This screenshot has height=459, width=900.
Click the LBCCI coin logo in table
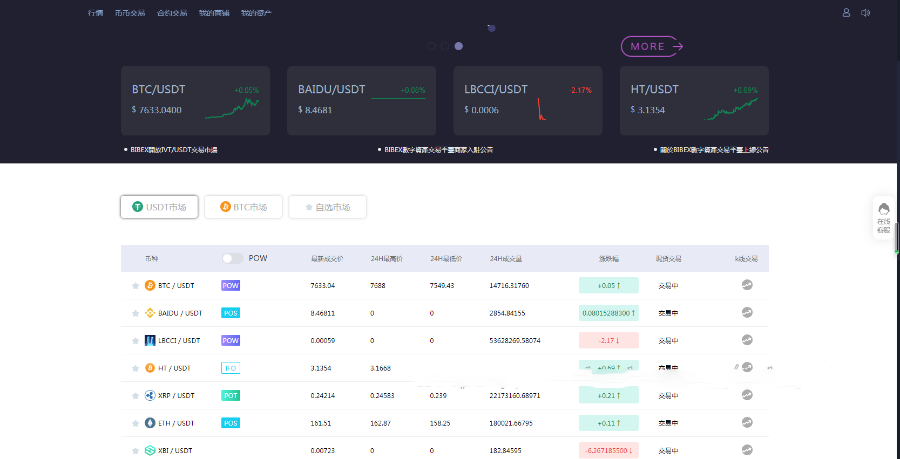pyautogui.click(x=150, y=340)
